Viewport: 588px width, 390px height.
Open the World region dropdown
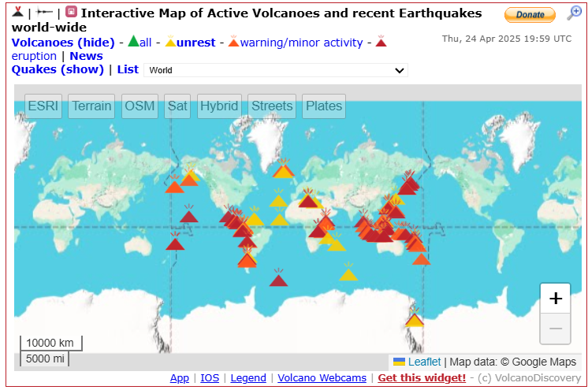tap(276, 70)
